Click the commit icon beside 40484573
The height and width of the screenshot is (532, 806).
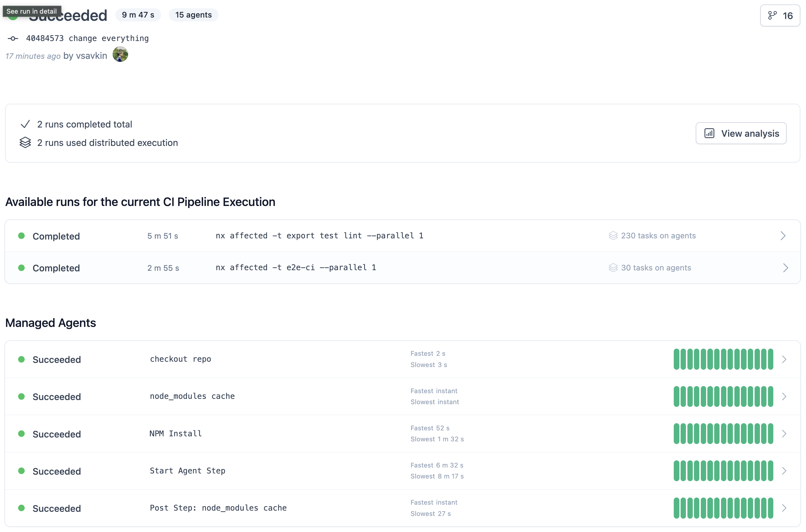click(13, 39)
